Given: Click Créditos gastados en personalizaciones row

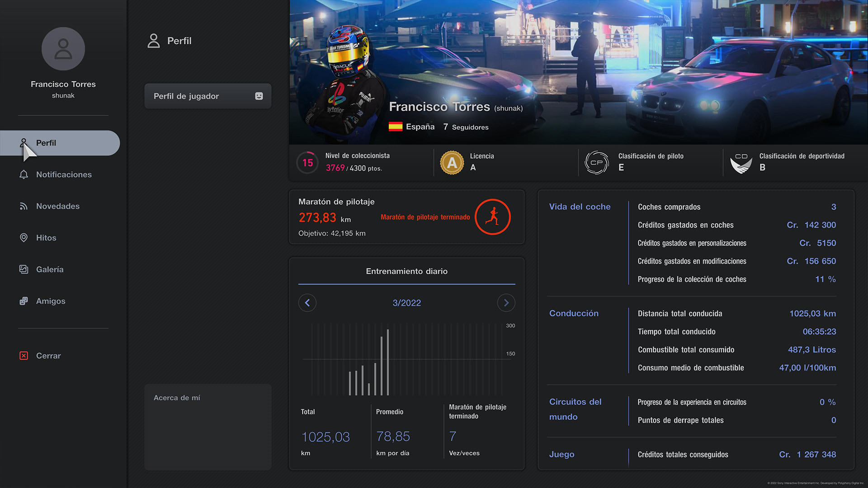Looking at the screenshot, I should 737,243.
